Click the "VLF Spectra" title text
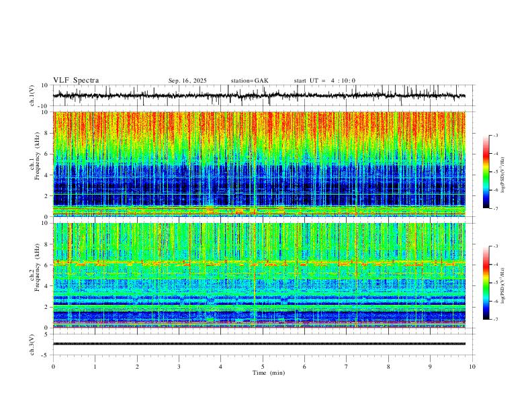This screenshot has height=411, width=532. click(76, 81)
